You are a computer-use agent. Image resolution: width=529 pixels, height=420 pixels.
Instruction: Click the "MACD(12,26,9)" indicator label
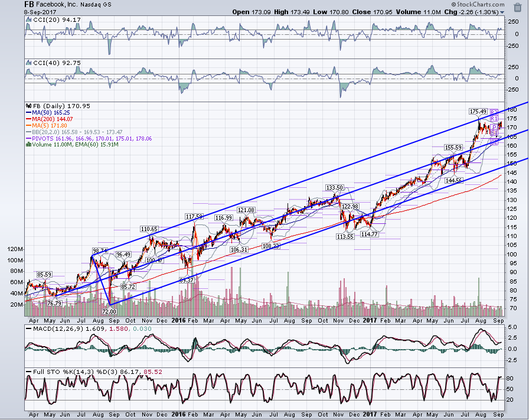pyautogui.click(x=58, y=329)
